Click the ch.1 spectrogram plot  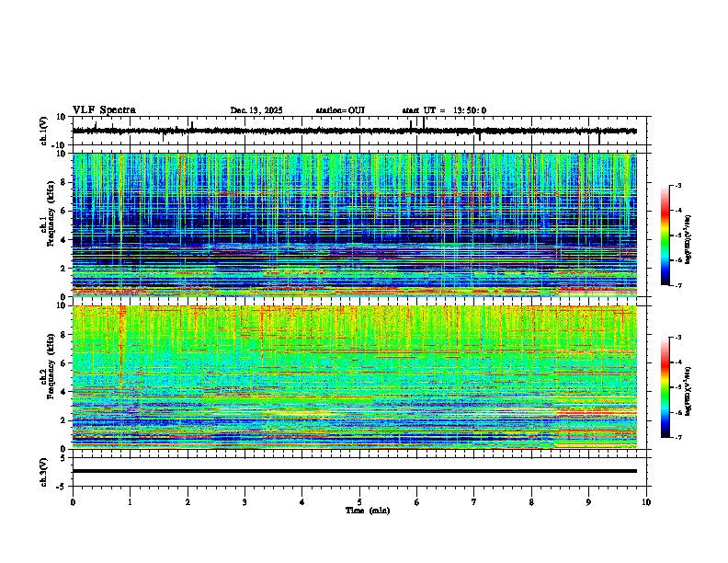(x=355, y=224)
